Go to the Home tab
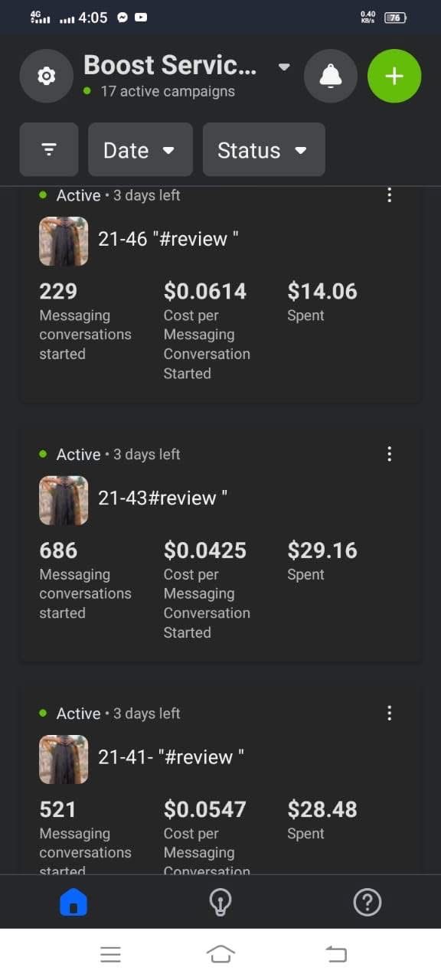The height and width of the screenshot is (980, 441). coord(73,903)
